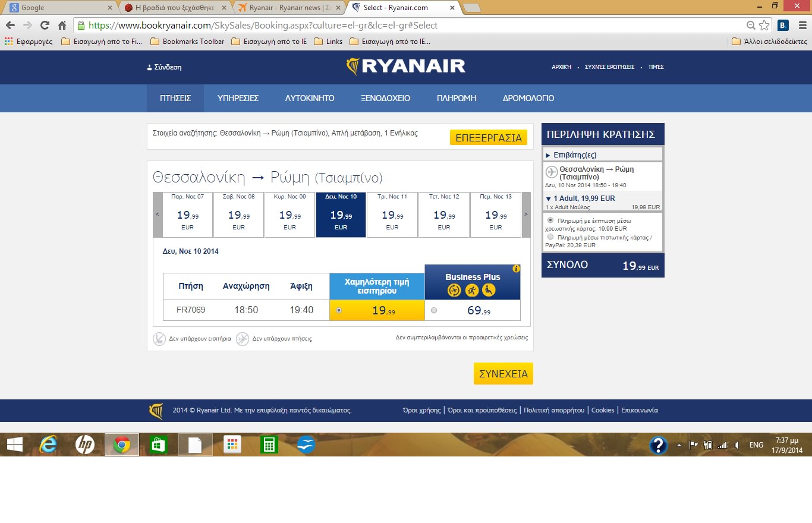
Task: Switch to Ryanair news browser tab
Action: click(x=288, y=8)
